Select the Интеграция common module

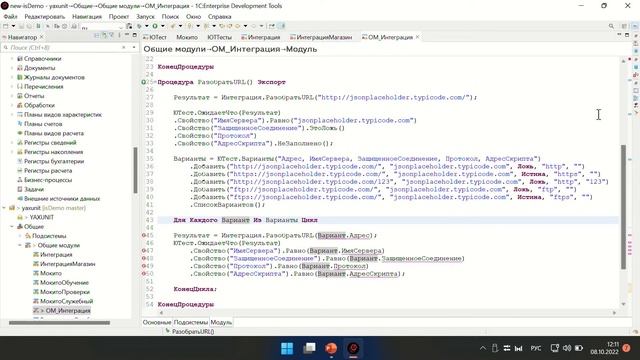[x=56, y=255]
